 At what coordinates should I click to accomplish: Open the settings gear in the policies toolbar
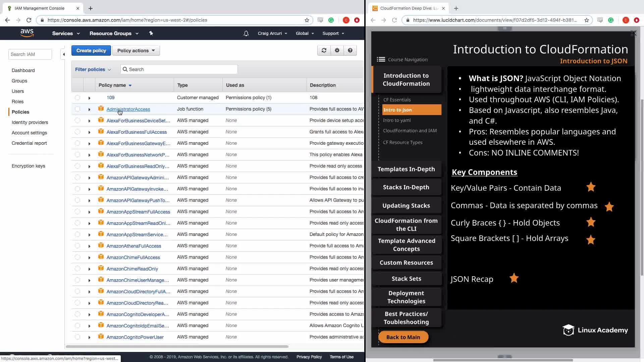pyautogui.click(x=337, y=51)
